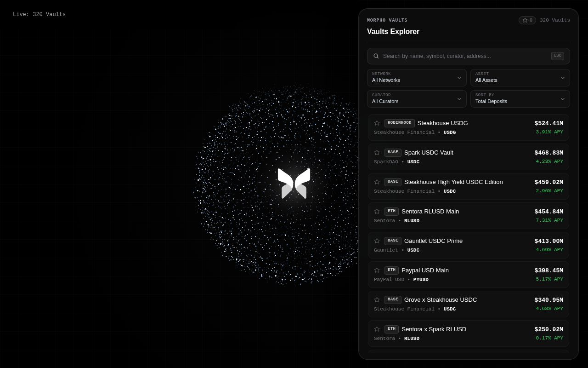Select the Gauntlet USDC Prime title
588x368 pixels.
point(433,241)
